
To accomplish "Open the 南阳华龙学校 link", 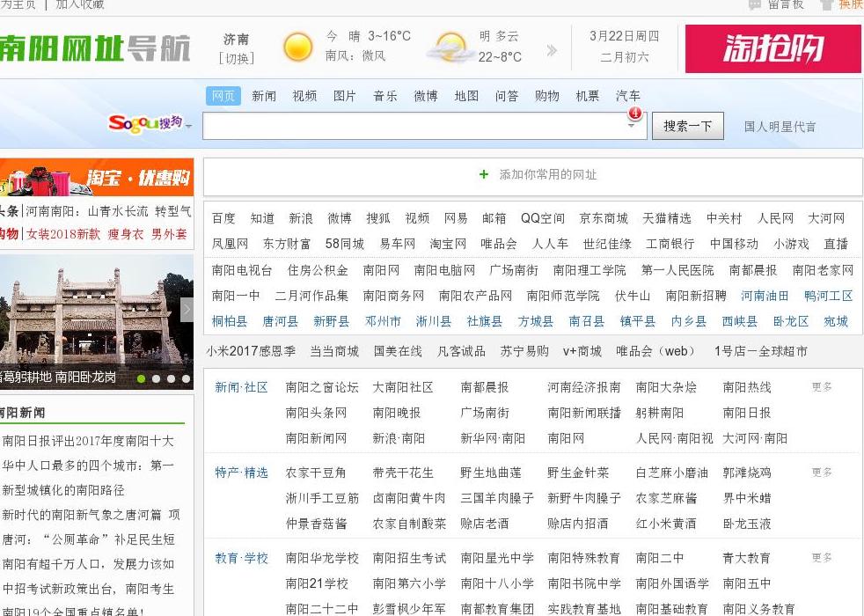I will click(x=322, y=558).
